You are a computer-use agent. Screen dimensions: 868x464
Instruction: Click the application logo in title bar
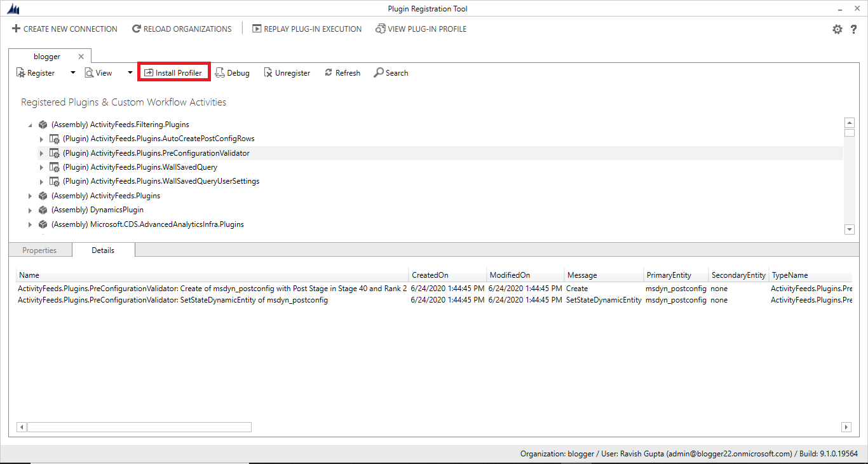tap(13, 9)
